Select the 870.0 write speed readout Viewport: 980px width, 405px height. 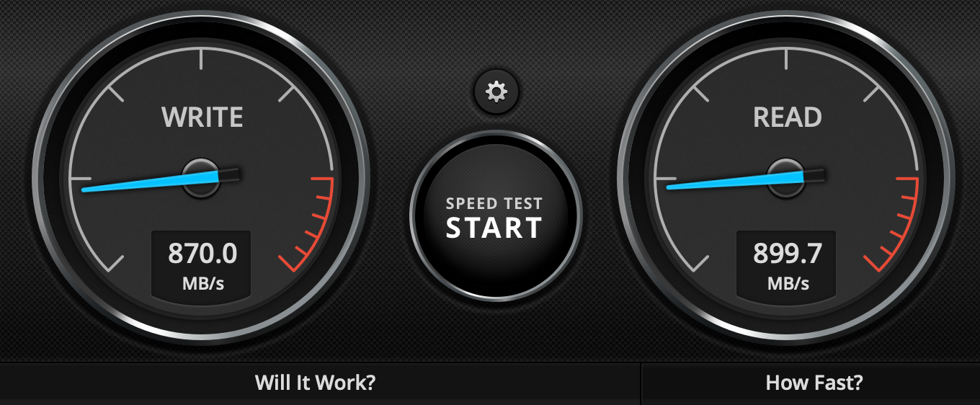202,254
